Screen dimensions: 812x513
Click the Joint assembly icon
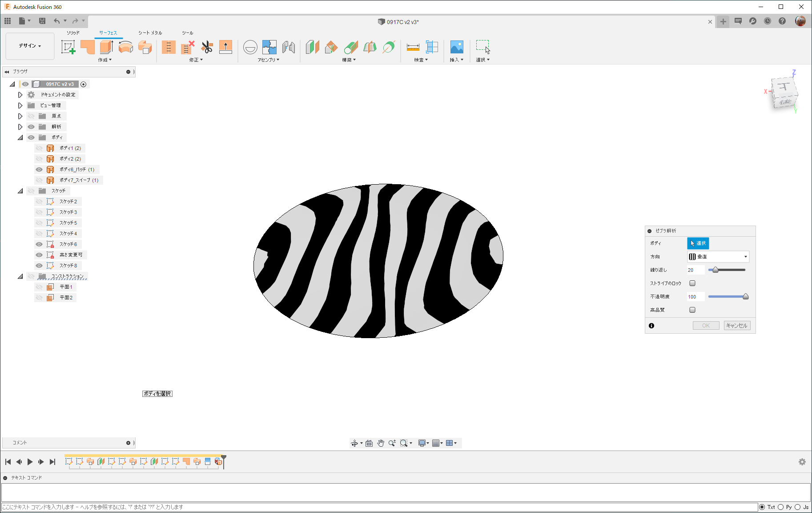pos(269,47)
